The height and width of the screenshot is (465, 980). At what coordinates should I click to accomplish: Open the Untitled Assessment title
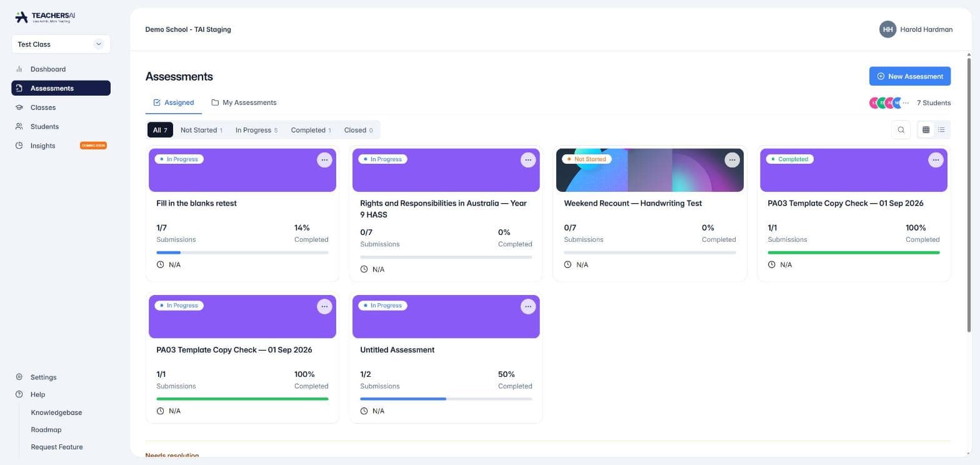point(397,350)
